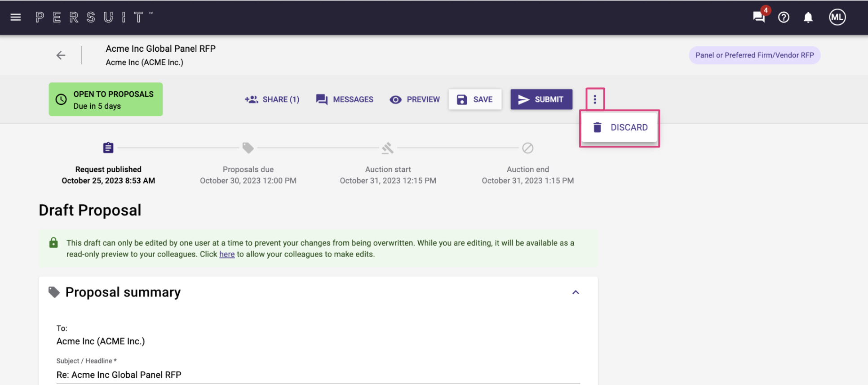
Task: Open the Messages button in toolbar
Action: click(345, 99)
